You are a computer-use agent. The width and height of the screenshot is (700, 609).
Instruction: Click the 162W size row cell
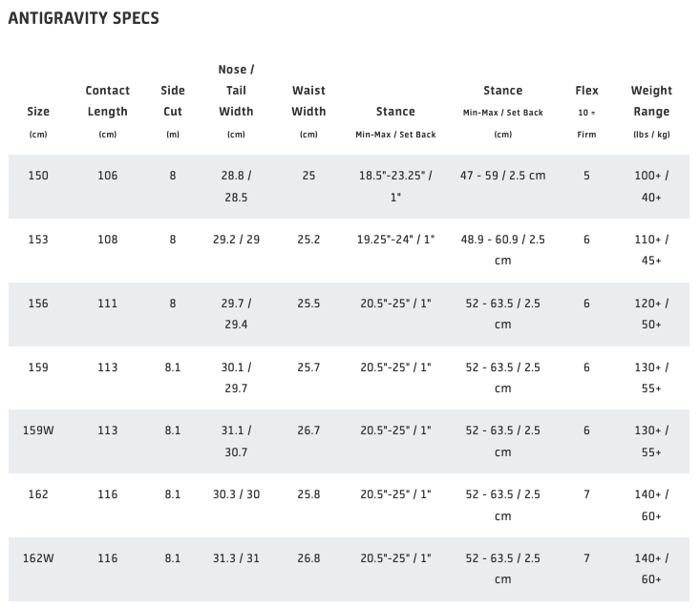(x=38, y=558)
